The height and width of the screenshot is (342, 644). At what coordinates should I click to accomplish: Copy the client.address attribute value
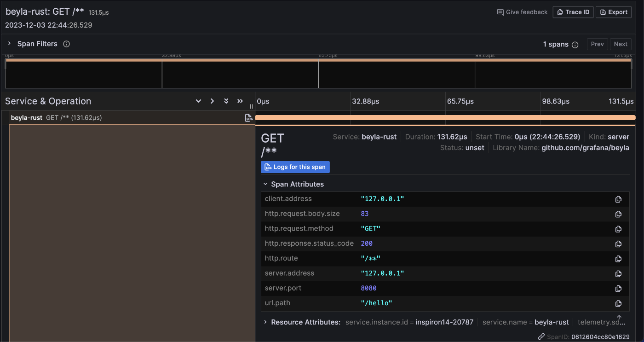click(x=618, y=199)
